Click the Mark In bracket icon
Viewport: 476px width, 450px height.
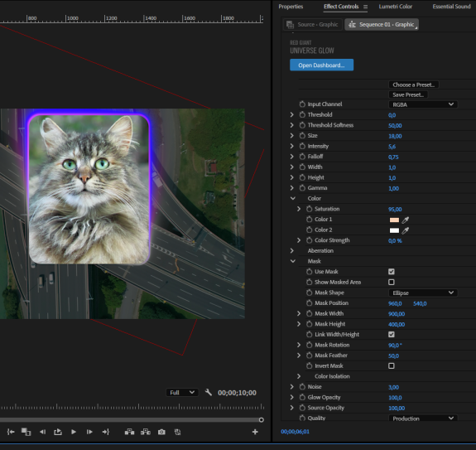11,432
